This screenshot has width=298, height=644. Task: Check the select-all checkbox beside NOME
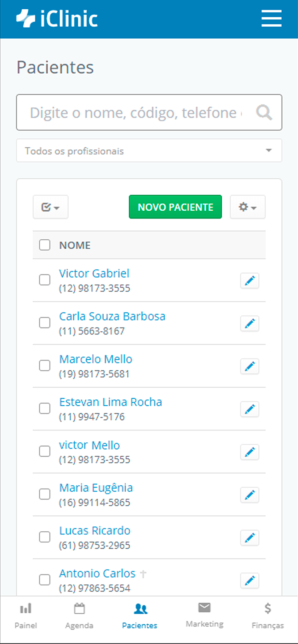[45, 245]
